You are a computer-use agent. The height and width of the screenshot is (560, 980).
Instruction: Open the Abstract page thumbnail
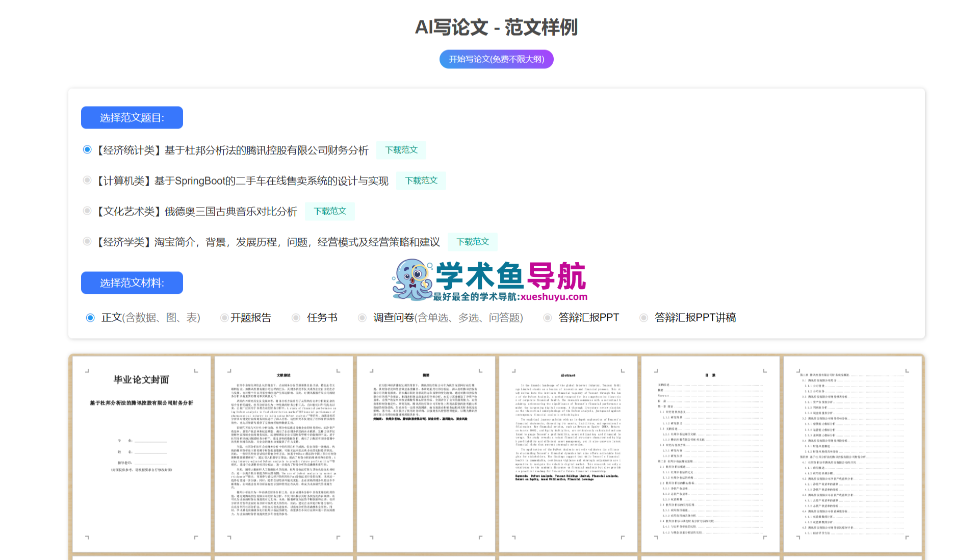tap(568, 454)
